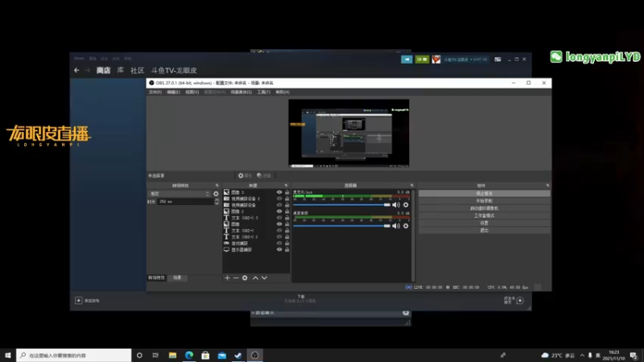Click the 开始录制 button
Image resolution: width=644 pixels, height=362 pixels.
pyautogui.click(x=485, y=200)
